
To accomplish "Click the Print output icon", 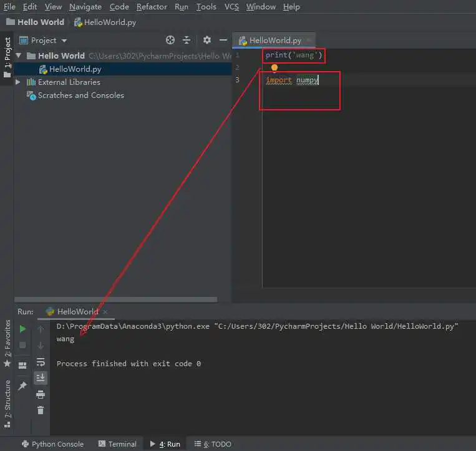I will [x=41, y=394].
